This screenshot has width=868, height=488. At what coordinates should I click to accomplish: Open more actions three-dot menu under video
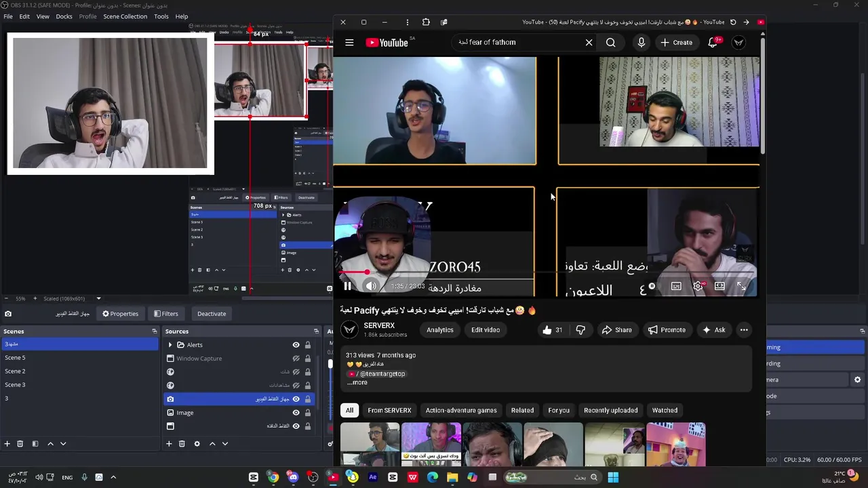click(744, 330)
